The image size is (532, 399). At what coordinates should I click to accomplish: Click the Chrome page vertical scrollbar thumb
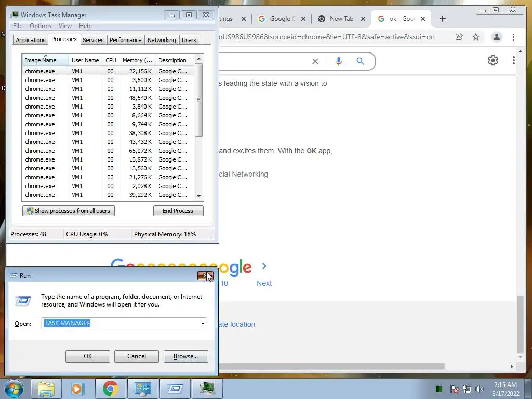tap(520, 324)
